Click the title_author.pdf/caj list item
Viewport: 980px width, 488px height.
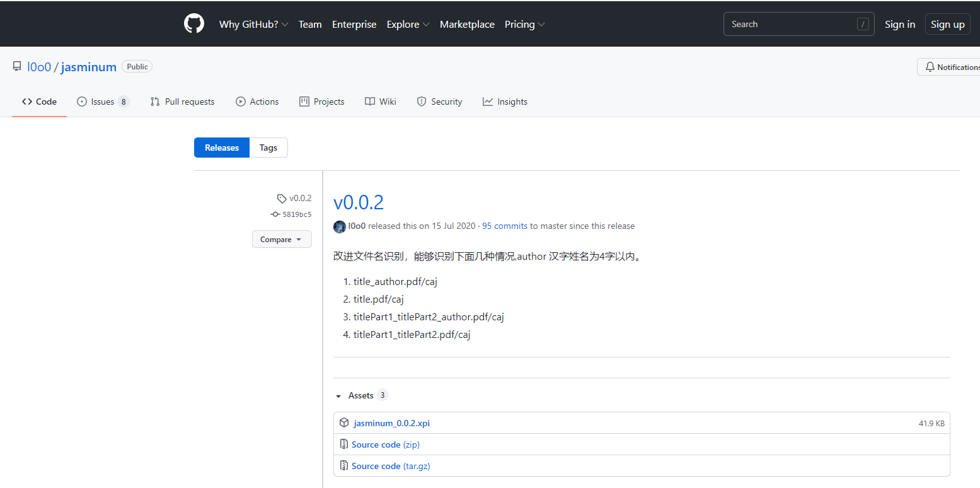coord(395,281)
